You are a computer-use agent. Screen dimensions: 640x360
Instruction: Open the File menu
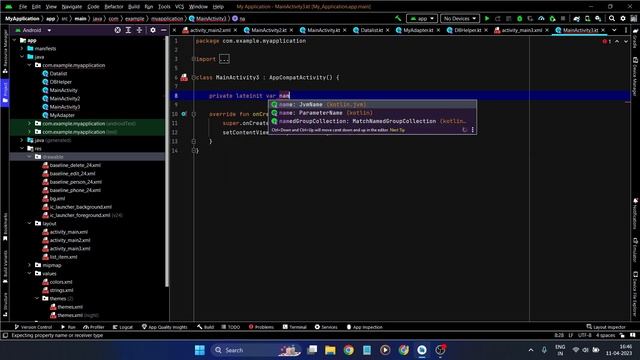pos(23,7)
